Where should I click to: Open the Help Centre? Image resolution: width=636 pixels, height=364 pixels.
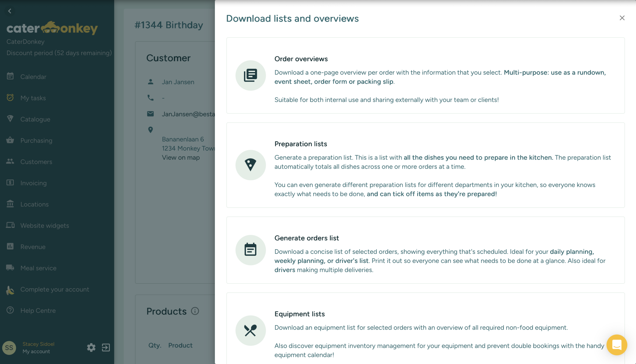pos(38,311)
